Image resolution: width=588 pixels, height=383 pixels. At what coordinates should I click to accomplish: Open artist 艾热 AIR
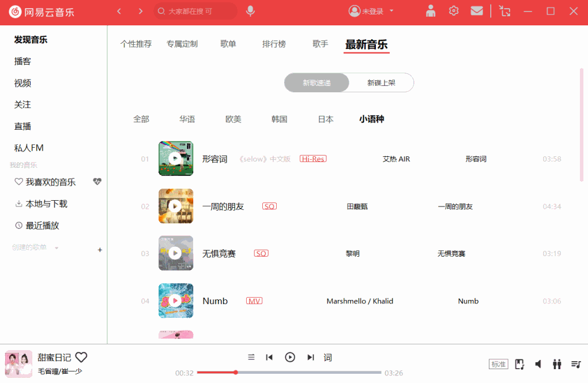click(397, 159)
